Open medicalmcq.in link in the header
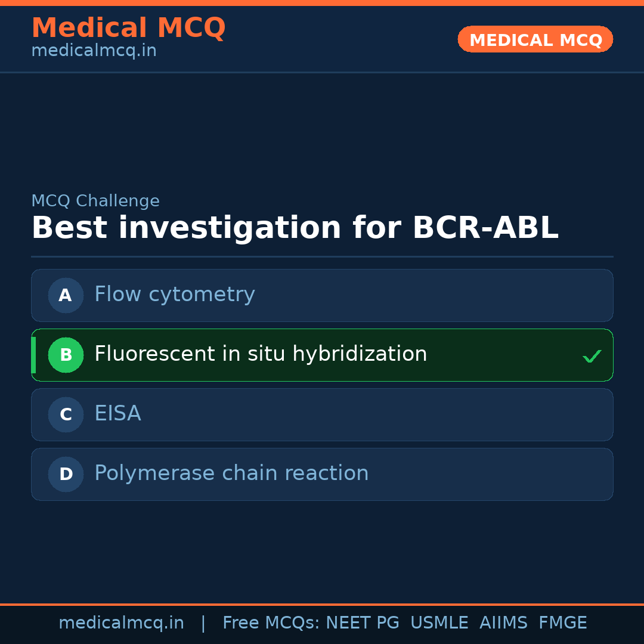Screen dimensions: 644x644 point(94,51)
